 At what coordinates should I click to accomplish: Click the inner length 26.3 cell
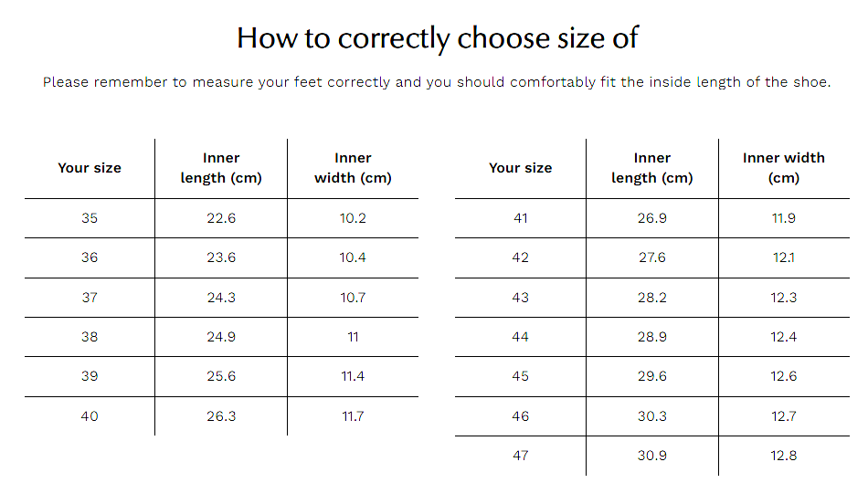pyautogui.click(x=221, y=416)
